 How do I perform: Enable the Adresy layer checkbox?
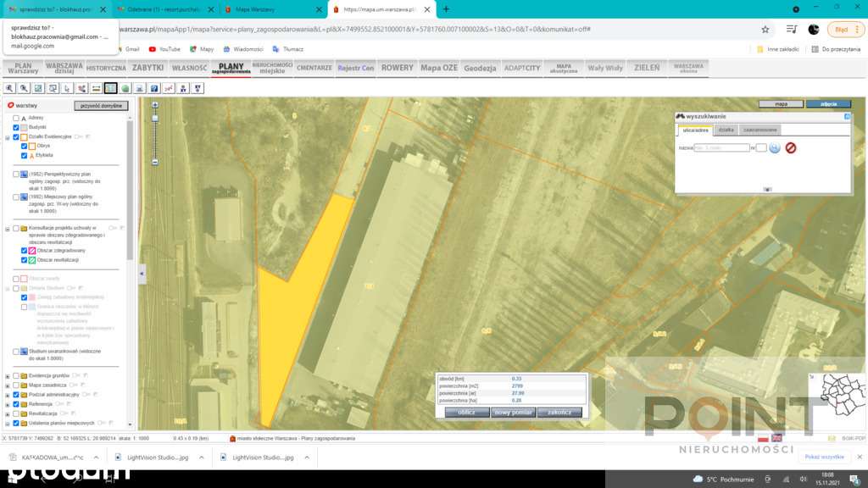16,118
